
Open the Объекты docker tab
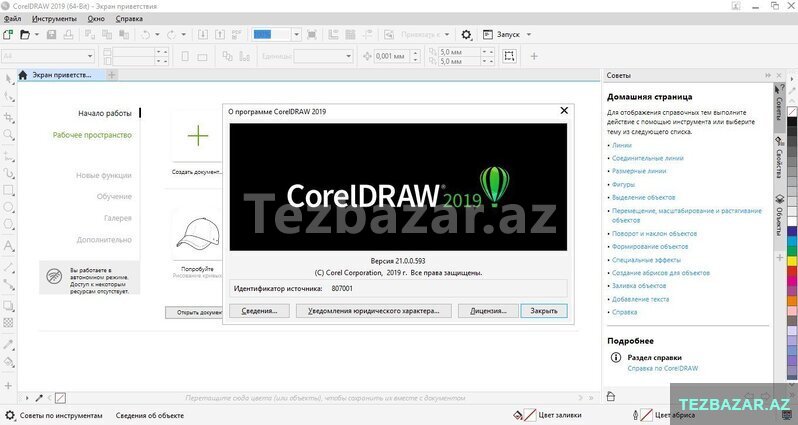click(x=779, y=215)
